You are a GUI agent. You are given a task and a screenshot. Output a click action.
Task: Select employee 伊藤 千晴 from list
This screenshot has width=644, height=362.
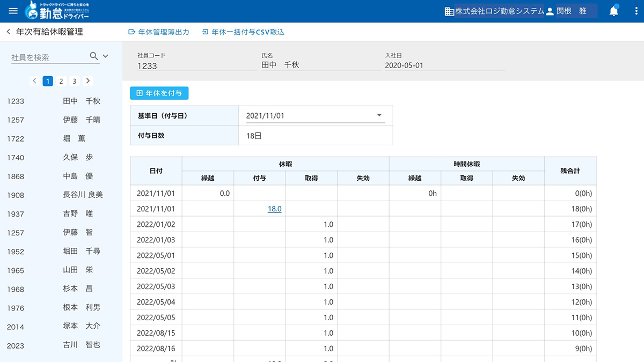pos(81,120)
